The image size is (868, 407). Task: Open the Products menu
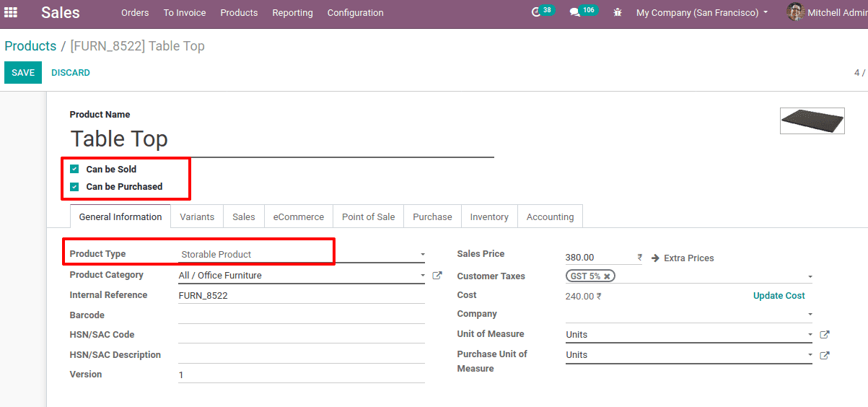click(239, 12)
